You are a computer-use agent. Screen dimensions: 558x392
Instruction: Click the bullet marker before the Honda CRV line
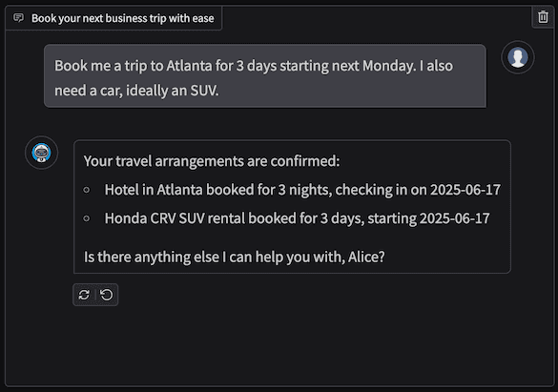click(87, 218)
